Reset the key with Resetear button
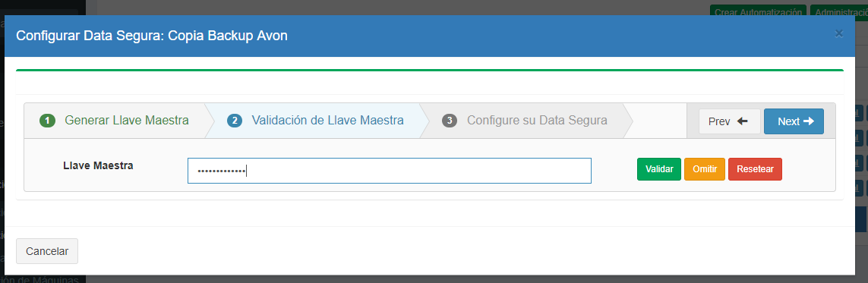 tap(755, 169)
